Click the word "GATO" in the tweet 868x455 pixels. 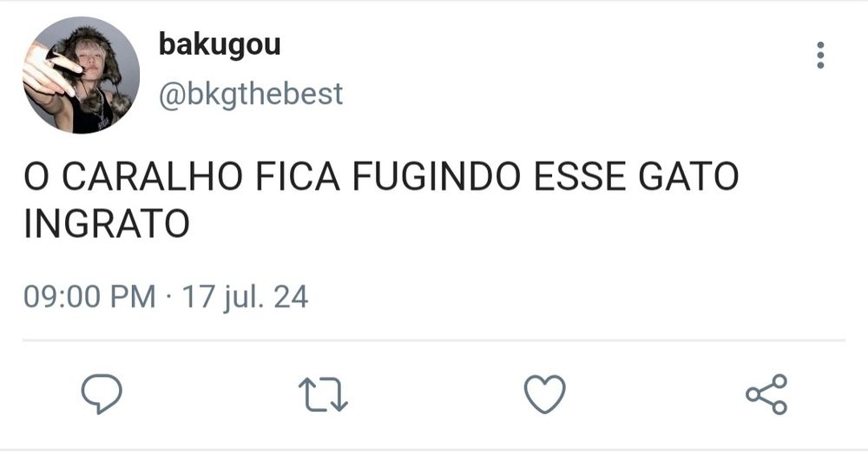point(688,177)
